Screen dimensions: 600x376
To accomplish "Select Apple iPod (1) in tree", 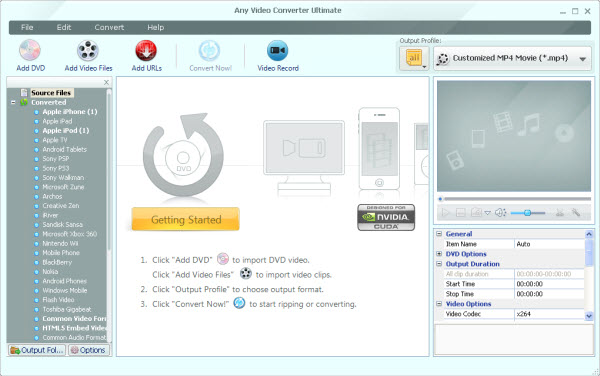I will (x=65, y=130).
